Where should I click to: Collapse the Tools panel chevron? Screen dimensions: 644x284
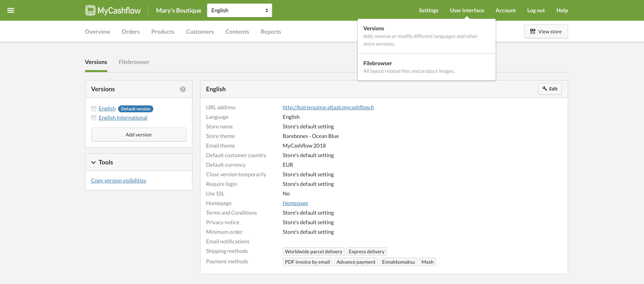click(x=93, y=162)
